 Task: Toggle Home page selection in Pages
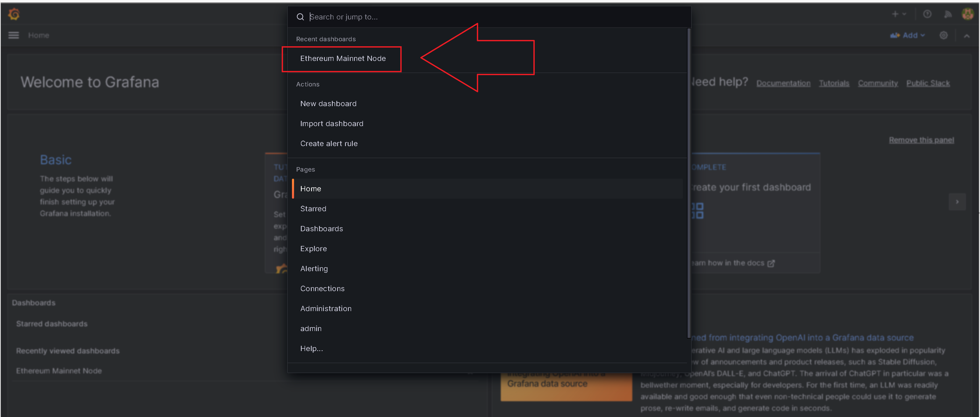coord(311,188)
